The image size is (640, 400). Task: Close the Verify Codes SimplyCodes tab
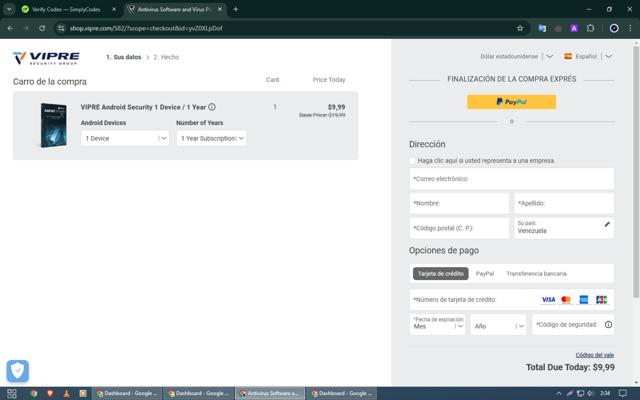tap(114, 9)
